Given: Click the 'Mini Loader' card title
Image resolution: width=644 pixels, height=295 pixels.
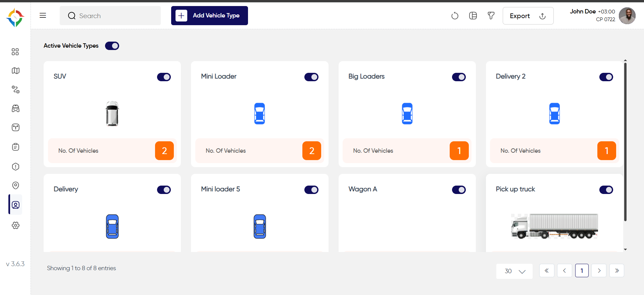Looking at the screenshot, I should 219,76.
